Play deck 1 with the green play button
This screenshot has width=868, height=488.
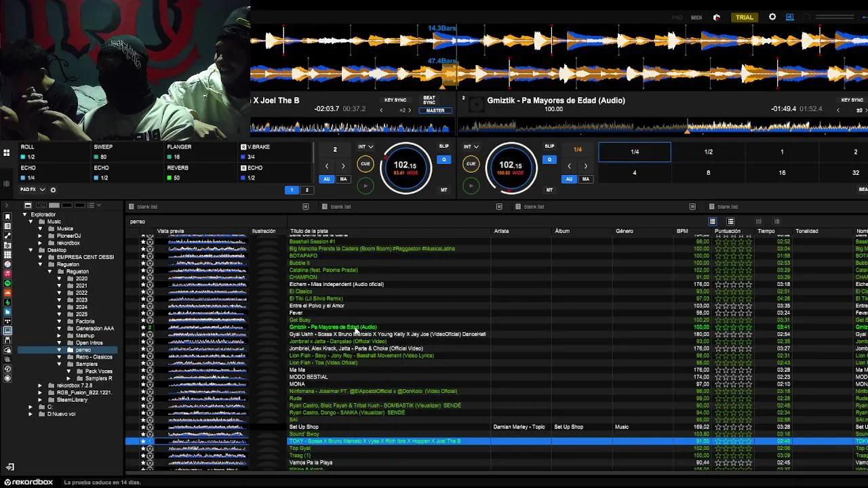[365, 186]
